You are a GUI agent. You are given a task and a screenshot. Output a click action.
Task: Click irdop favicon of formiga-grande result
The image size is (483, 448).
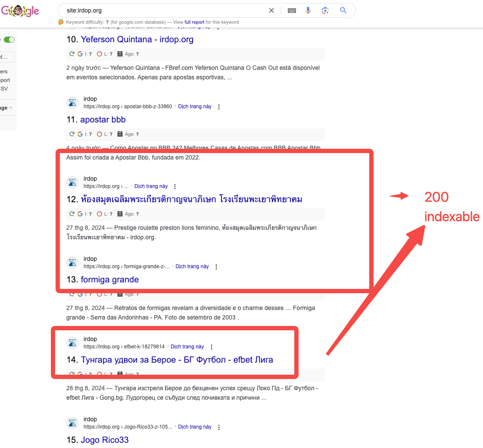[72, 263]
